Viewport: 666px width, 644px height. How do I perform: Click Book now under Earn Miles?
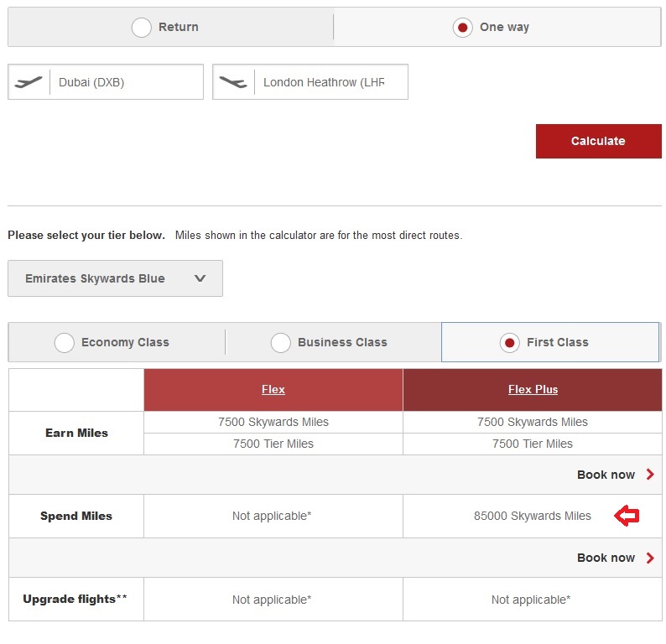coord(606,475)
